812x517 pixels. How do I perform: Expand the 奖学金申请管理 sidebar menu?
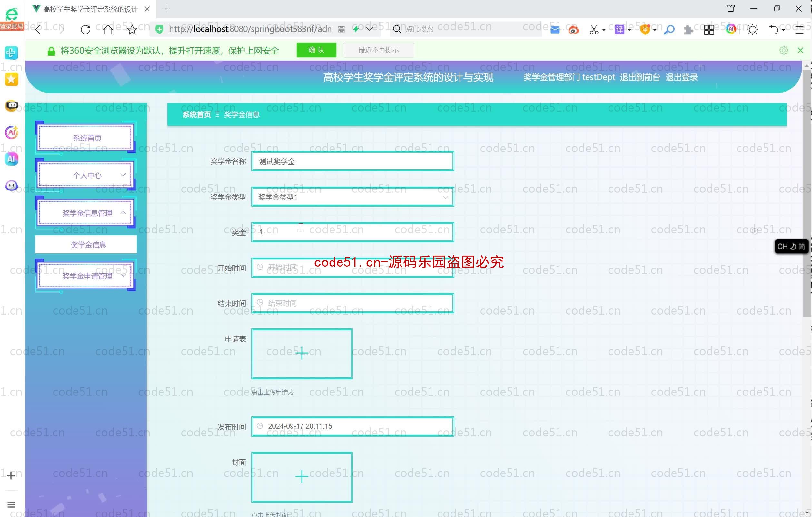[x=86, y=276]
